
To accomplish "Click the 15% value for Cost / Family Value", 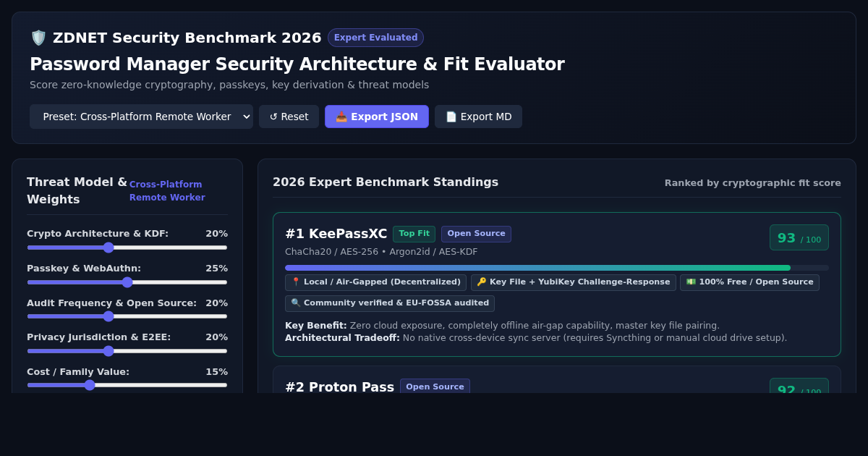I will pyautogui.click(x=216, y=372).
